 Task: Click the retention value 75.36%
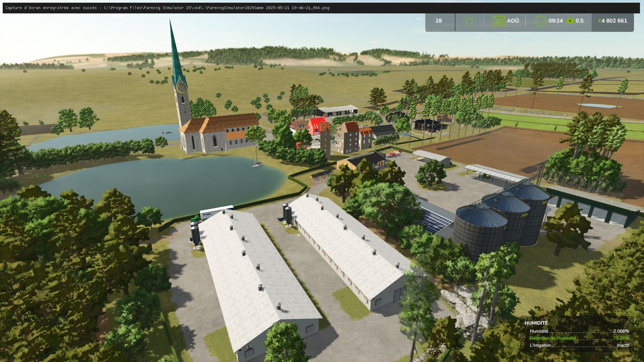pos(621,338)
